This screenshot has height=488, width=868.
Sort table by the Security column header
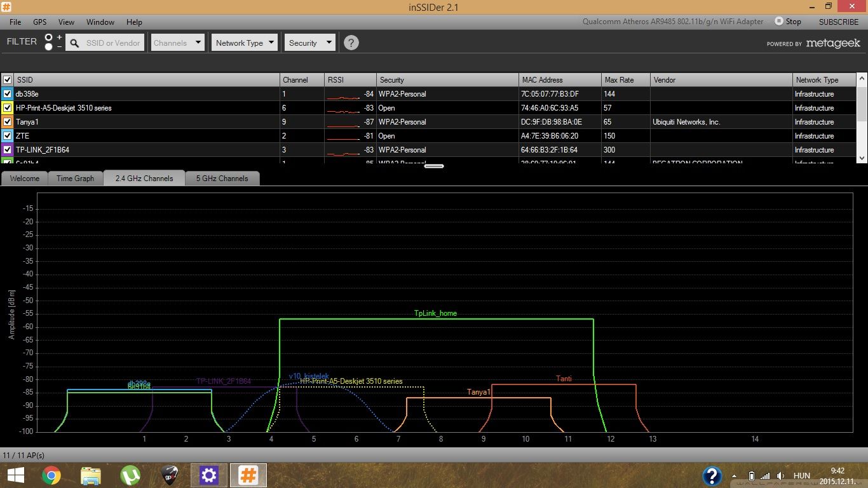click(x=447, y=80)
